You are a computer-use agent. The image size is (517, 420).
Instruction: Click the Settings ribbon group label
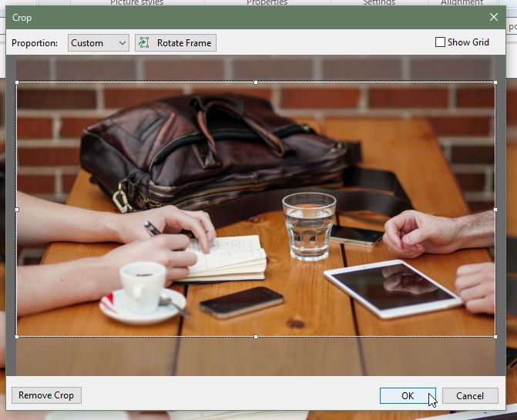(379, 3)
